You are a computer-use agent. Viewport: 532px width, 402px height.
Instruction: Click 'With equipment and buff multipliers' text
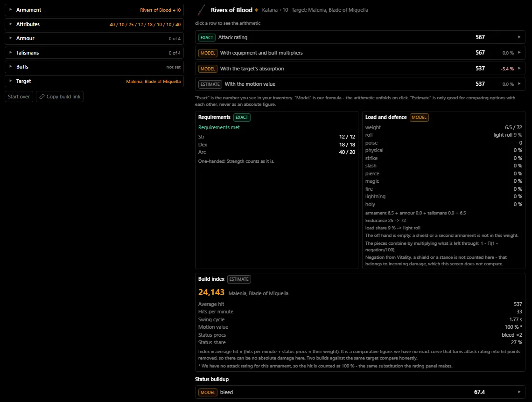[x=261, y=53]
